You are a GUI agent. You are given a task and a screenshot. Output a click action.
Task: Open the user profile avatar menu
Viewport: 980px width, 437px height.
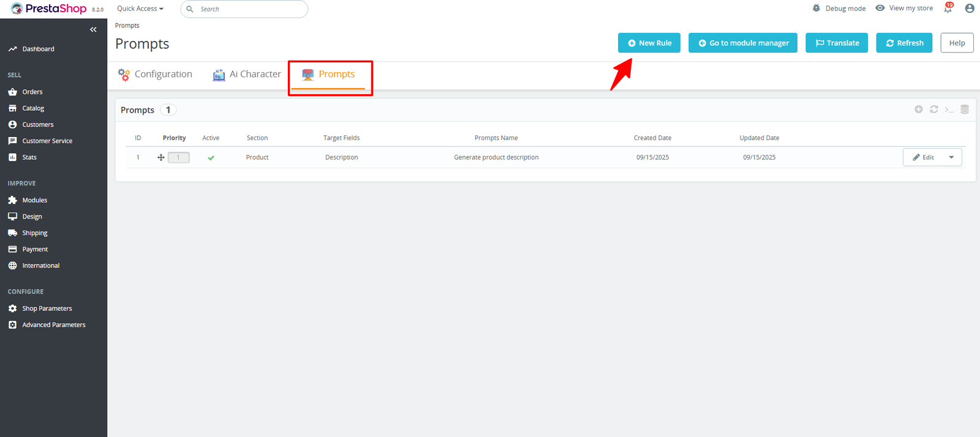(969, 8)
